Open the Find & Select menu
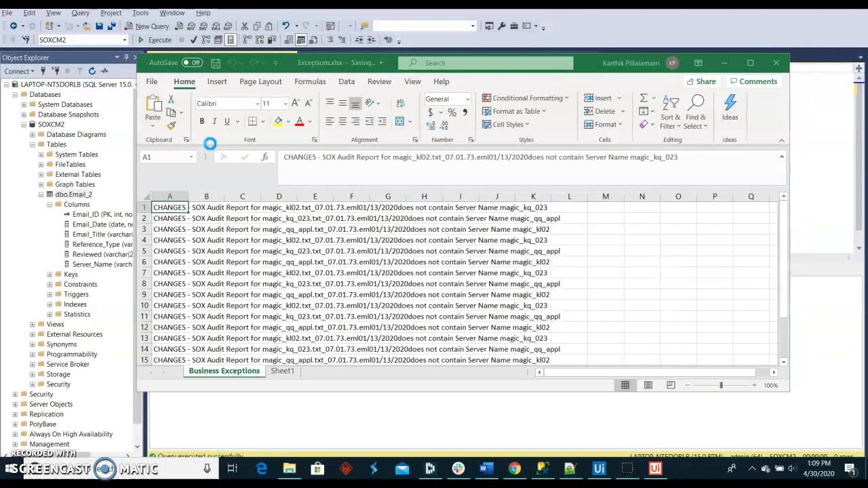 click(696, 112)
